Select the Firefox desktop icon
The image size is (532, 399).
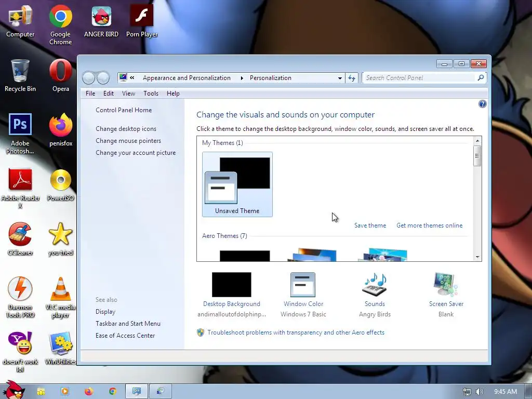pos(61,130)
